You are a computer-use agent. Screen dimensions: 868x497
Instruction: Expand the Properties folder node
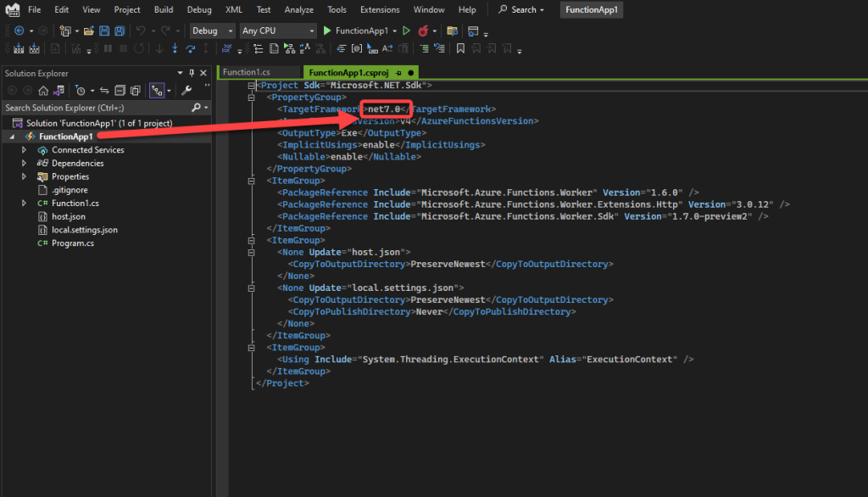pyautogui.click(x=24, y=176)
